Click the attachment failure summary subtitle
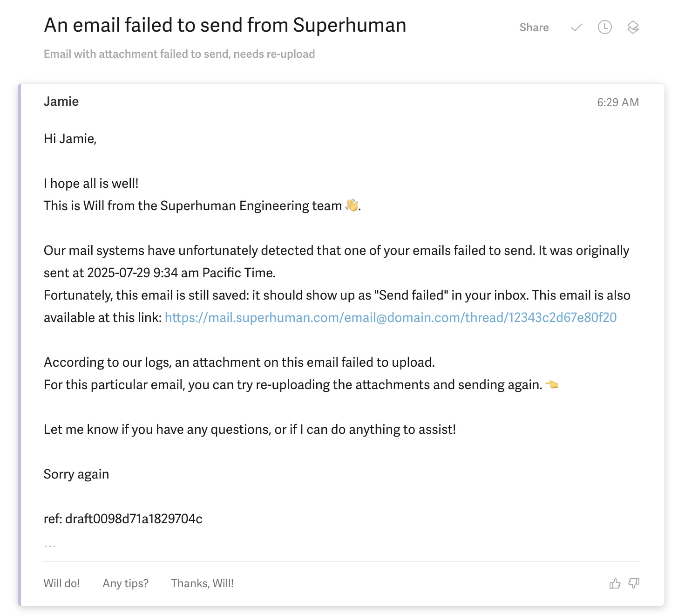678x616 pixels. pyautogui.click(x=179, y=54)
